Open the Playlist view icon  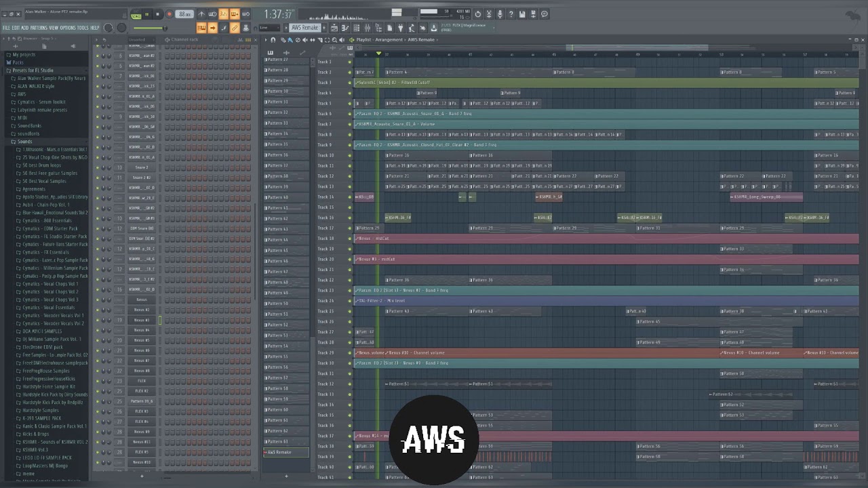(334, 28)
